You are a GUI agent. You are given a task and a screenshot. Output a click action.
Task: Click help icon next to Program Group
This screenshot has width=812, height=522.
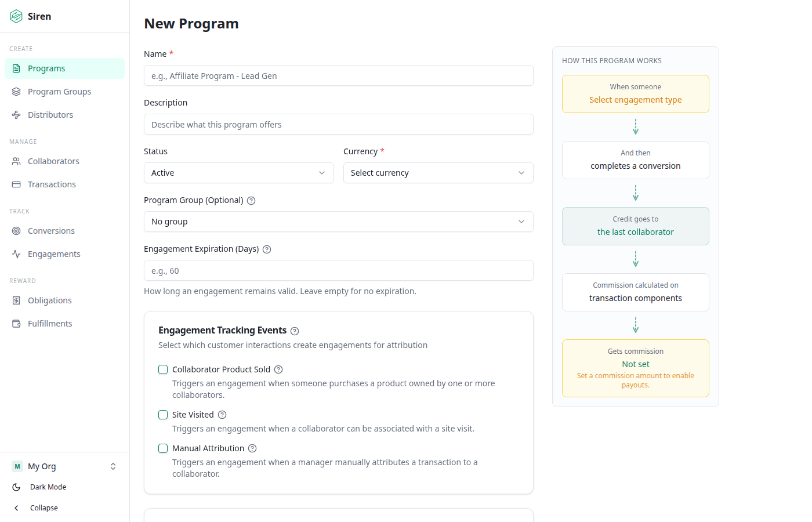pyautogui.click(x=251, y=201)
